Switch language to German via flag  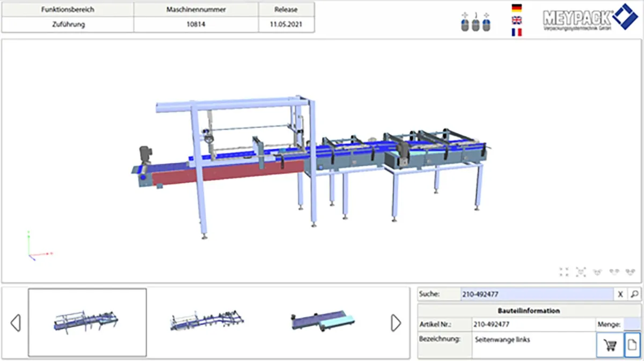point(517,8)
